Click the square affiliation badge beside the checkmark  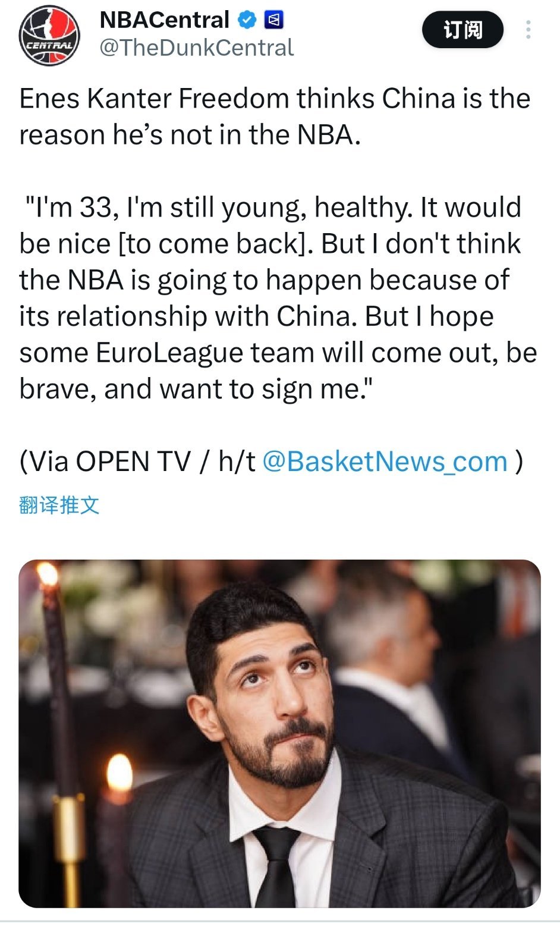(273, 20)
